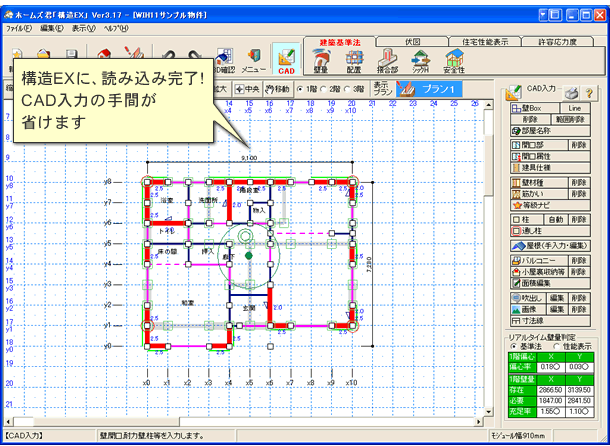610x446 pixels.
Task: Open the 等級ナビ grade navigator
Action: pos(550,205)
